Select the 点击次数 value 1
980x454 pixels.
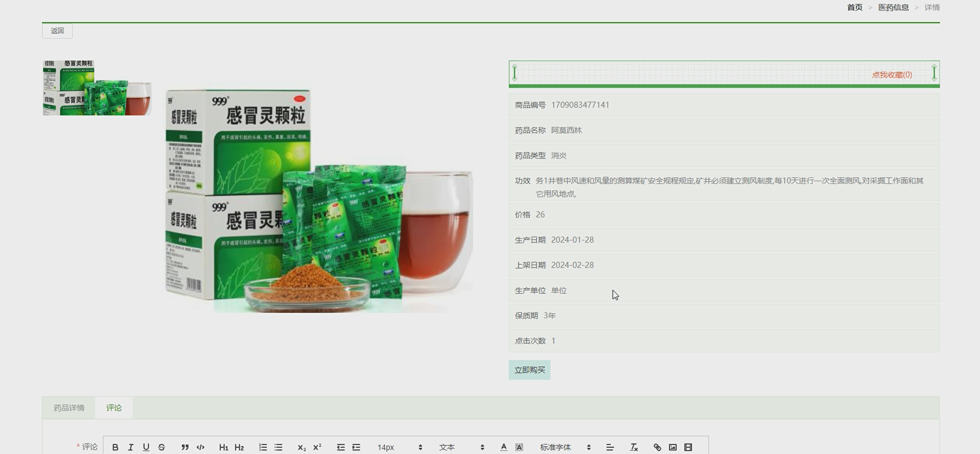pyautogui.click(x=554, y=341)
